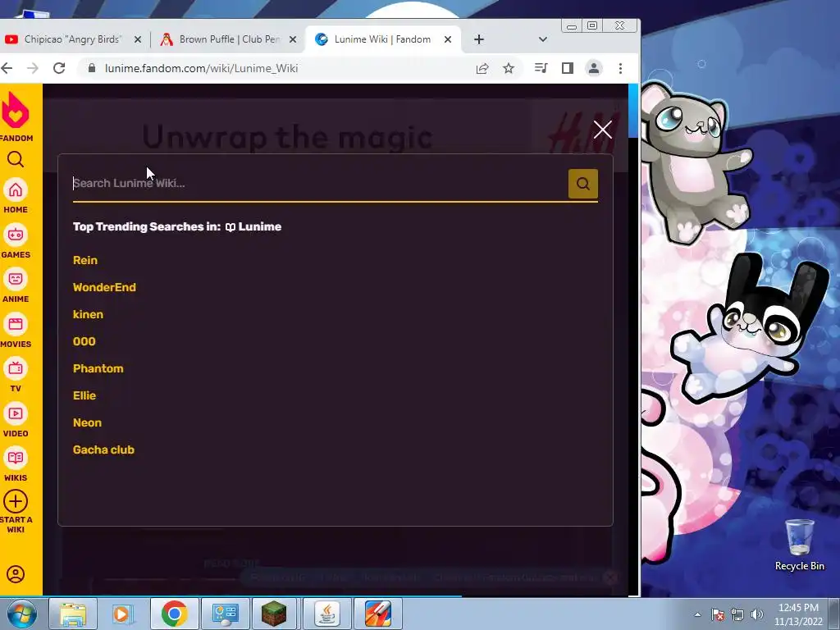The height and width of the screenshot is (630, 840).
Task: Close the search overlay with X
Action: coord(603,130)
